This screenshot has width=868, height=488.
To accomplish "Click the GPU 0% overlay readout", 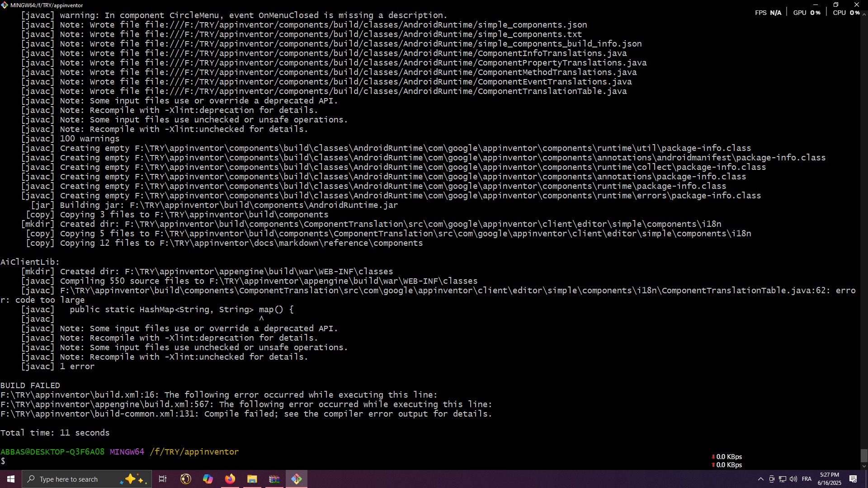I will [807, 13].
